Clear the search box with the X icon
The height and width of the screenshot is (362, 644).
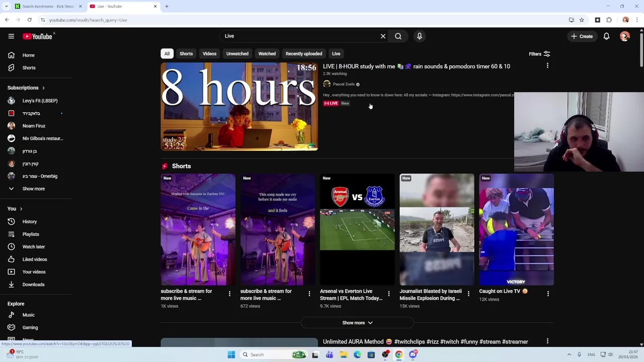pos(383,36)
